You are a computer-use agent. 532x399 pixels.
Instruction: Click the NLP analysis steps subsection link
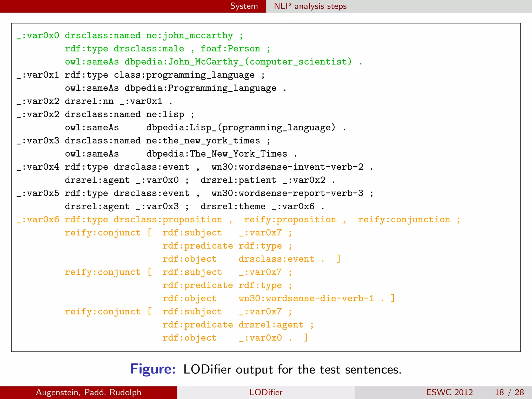310,6
